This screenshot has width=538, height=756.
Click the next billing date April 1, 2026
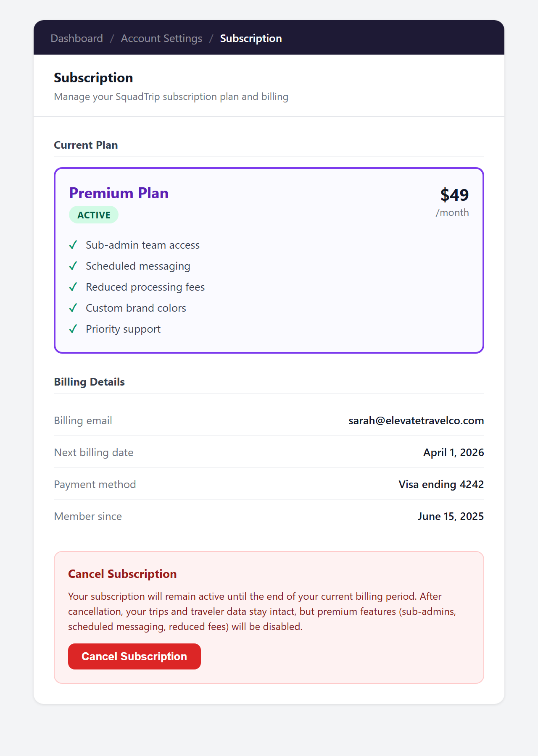[453, 452]
